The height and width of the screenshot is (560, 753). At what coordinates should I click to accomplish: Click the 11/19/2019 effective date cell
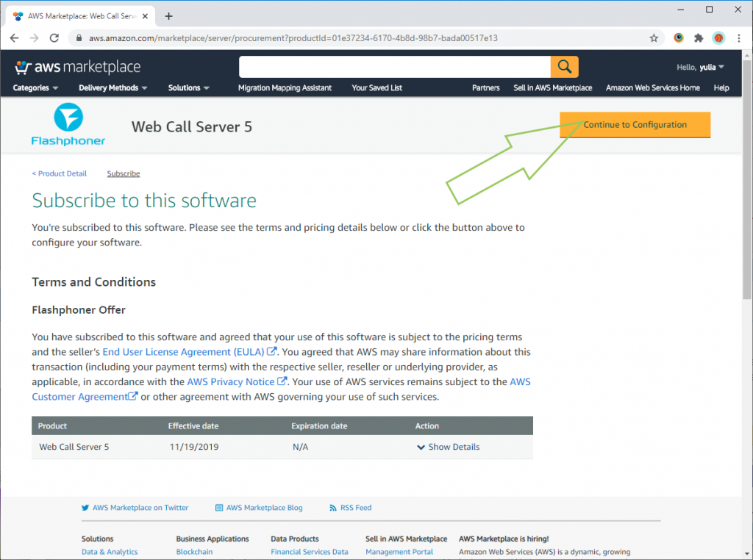194,447
